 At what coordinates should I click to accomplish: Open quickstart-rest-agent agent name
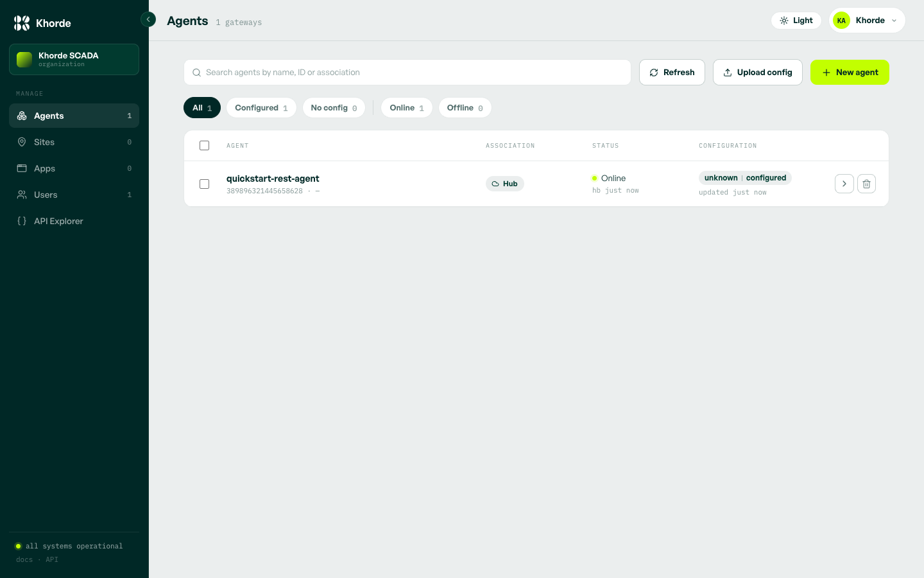point(273,179)
